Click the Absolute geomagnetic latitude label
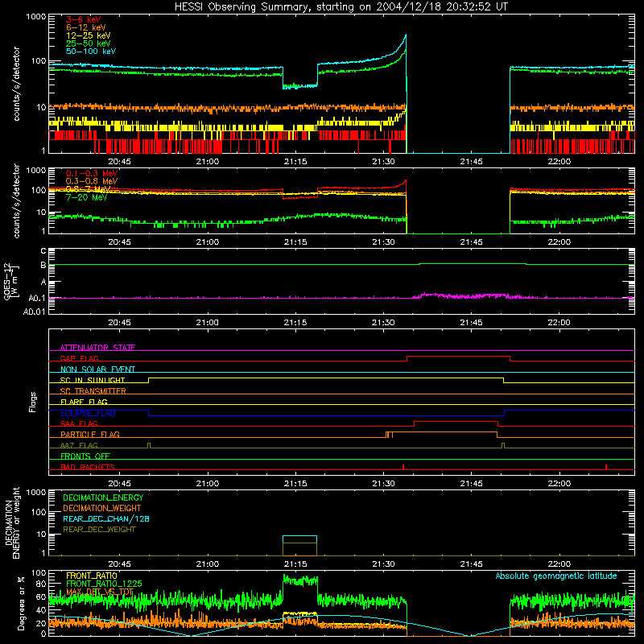Image resolution: width=644 pixels, height=644 pixels. tap(556, 576)
